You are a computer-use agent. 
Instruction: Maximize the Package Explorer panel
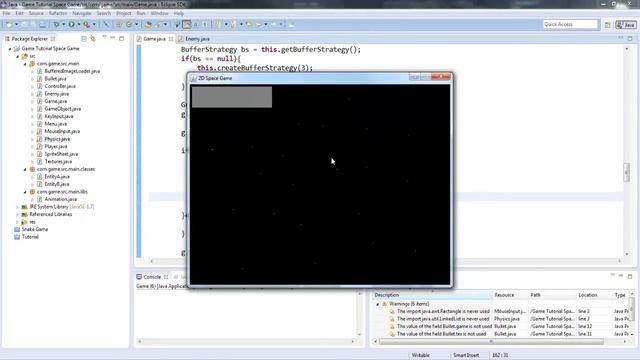pos(122,38)
